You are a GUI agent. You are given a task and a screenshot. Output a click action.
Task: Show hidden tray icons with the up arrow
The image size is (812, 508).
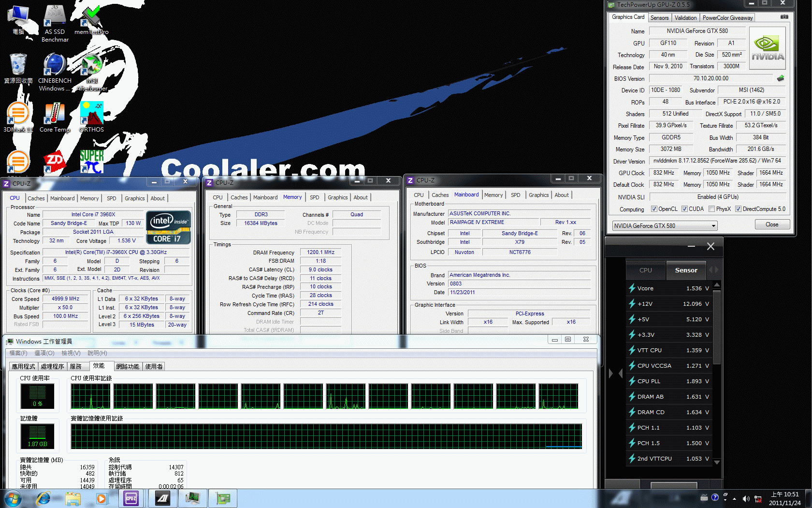pyautogui.click(x=734, y=499)
